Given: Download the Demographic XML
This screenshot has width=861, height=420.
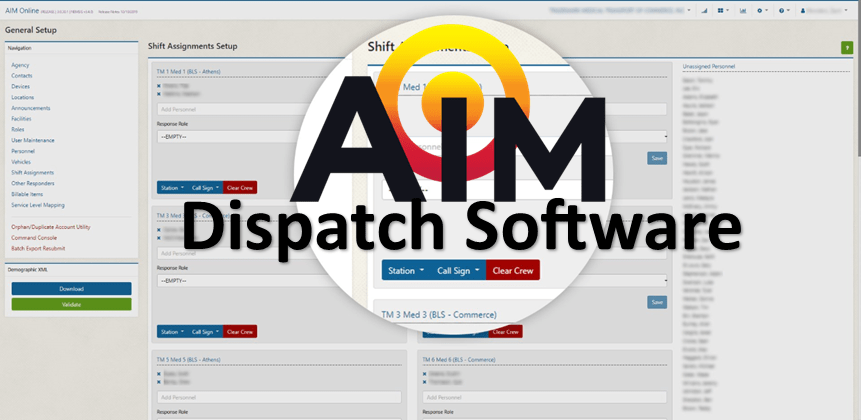Looking at the screenshot, I should point(71,289).
